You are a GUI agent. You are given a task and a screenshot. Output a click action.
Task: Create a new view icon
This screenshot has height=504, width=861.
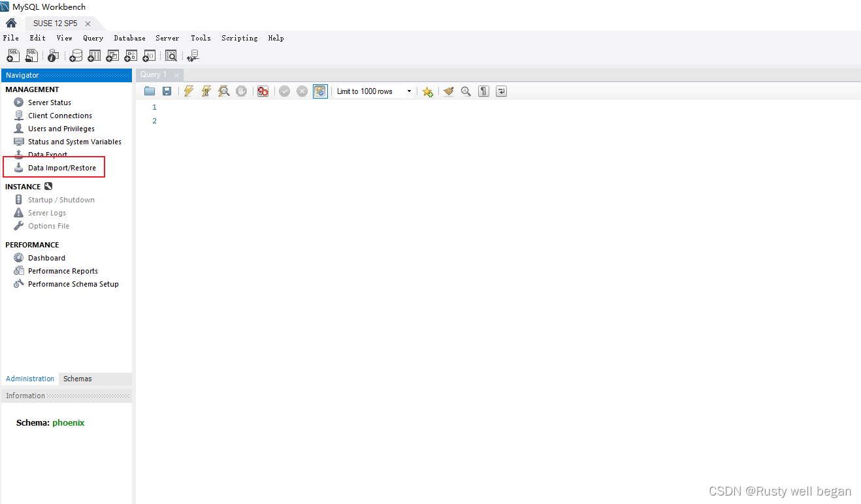tap(112, 56)
